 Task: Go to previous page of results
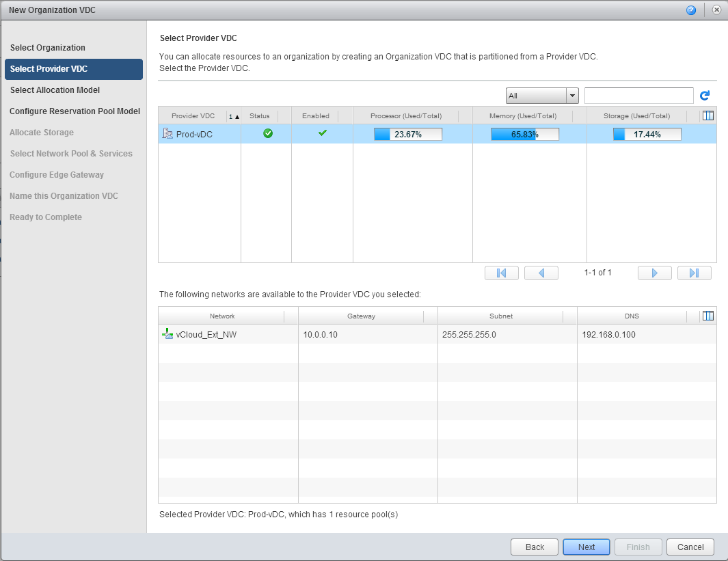coord(541,273)
